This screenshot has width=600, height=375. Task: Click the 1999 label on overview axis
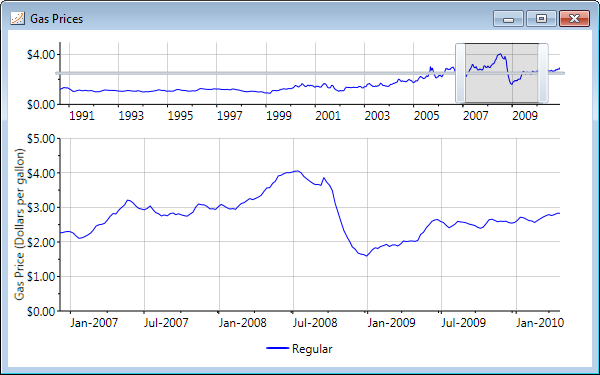pos(279,116)
